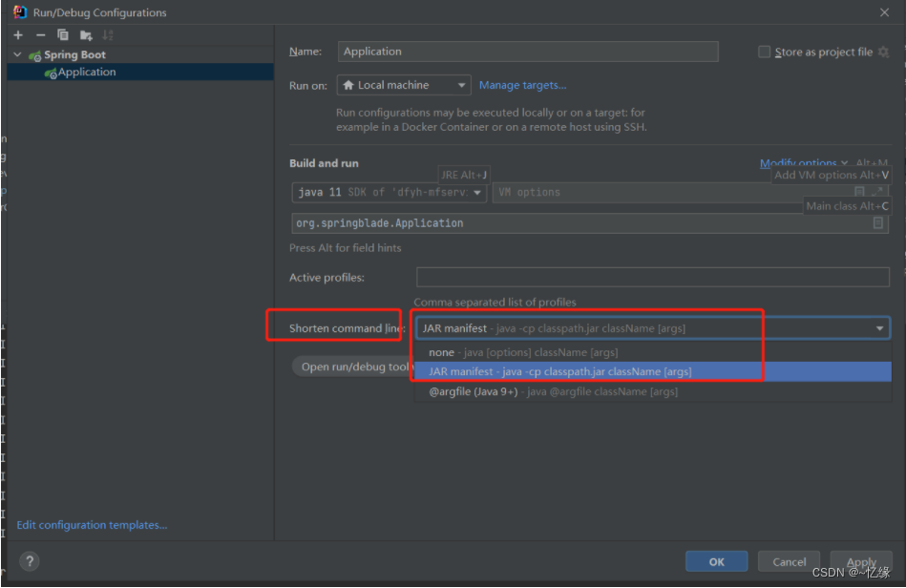Image resolution: width=906 pixels, height=588 pixels.
Task: Save configuration to a new folder
Action: (86, 35)
